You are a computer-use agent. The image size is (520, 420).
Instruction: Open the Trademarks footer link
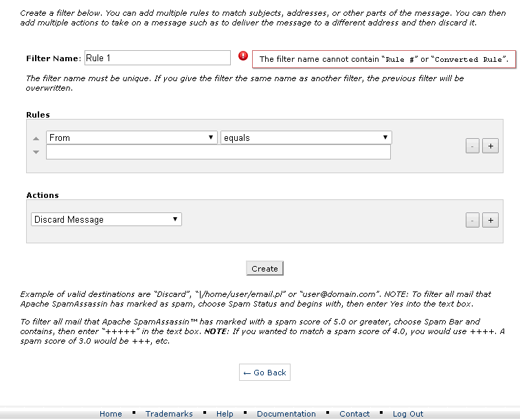pyautogui.click(x=169, y=414)
